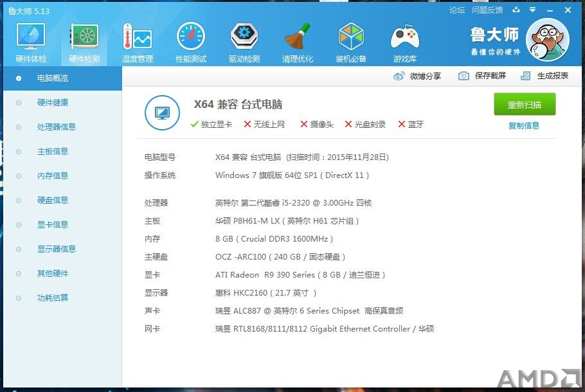Open 显示器信息 sidebar section
The image size is (585, 392).
(62, 249)
